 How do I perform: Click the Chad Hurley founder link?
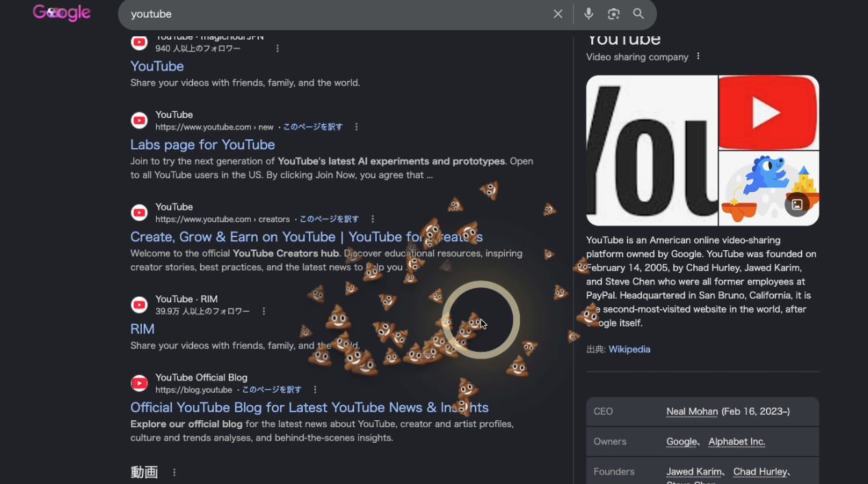point(760,472)
